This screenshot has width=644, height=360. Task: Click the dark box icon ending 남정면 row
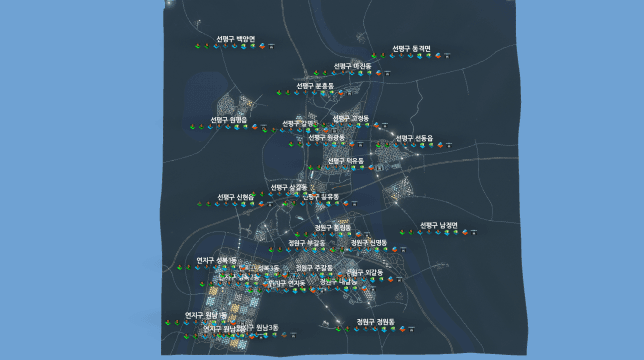coord(474,232)
